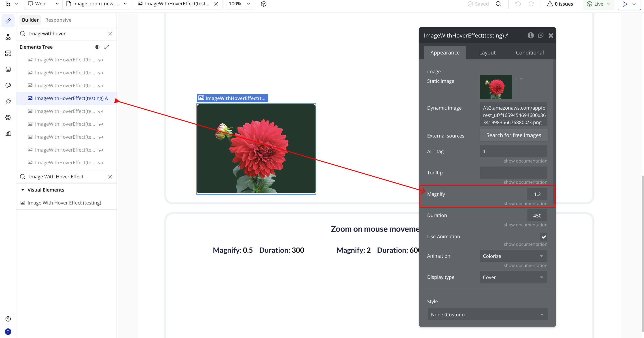
Task: Open the Plugins plug icon in sidebar
Action: coord(8,101)
